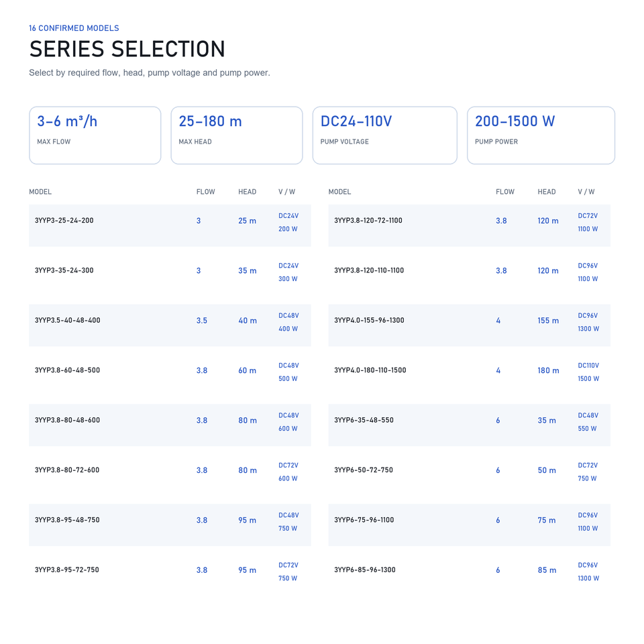Select the 3–6 m³/h Max Flow card
644x644 pixels.
point(95,136)
